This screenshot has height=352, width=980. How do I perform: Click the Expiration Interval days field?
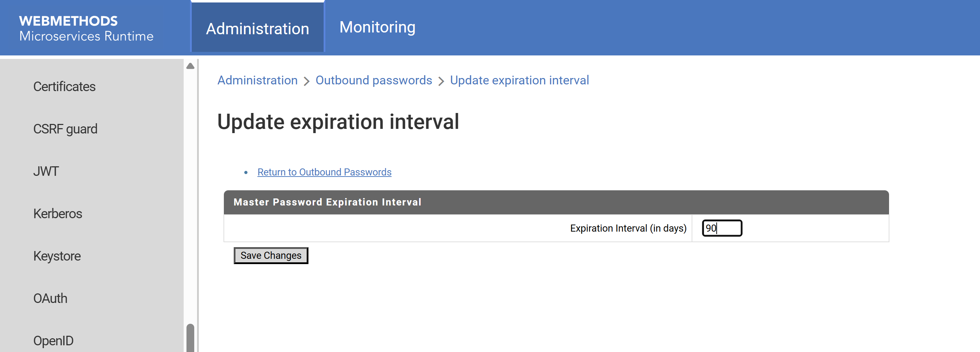point(722,228)
